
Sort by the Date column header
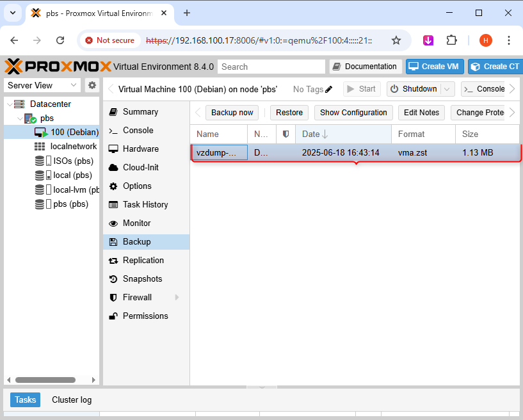[343, 134]
